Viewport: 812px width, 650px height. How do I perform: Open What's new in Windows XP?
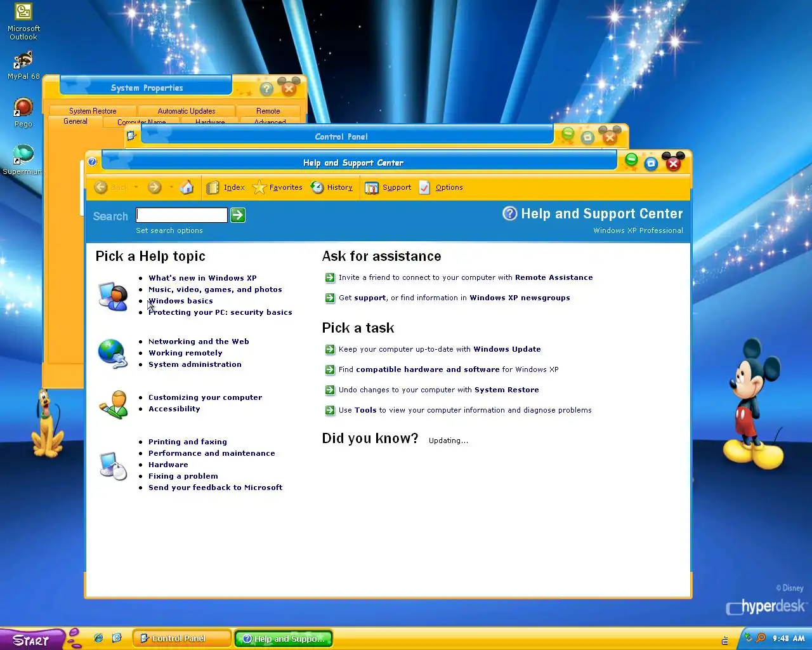point(202,278)
